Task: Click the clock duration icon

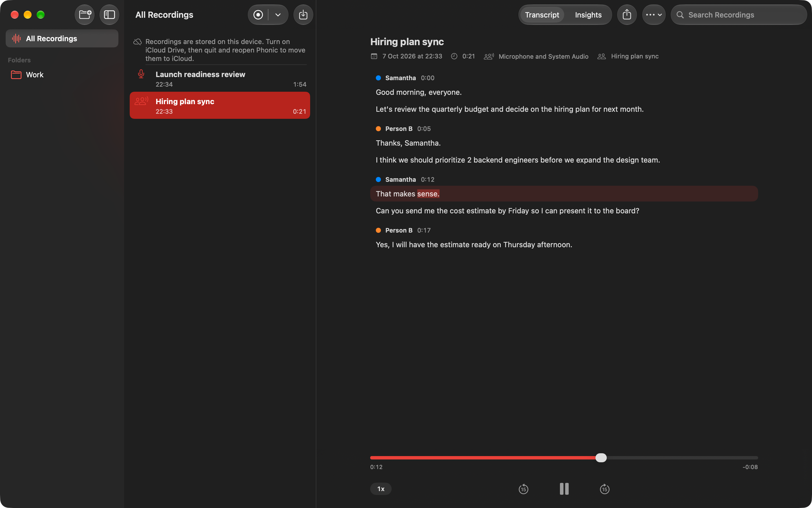Action: click(454, 56)
